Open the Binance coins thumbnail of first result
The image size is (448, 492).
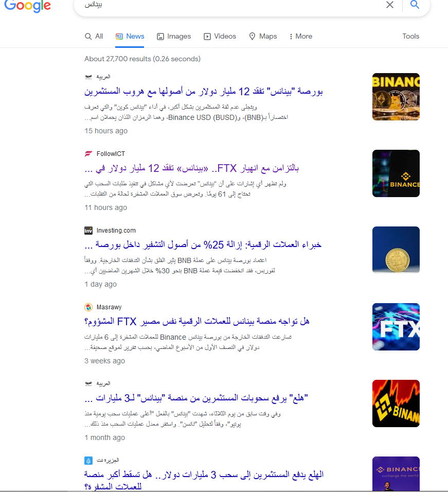(x=396, y=97)
